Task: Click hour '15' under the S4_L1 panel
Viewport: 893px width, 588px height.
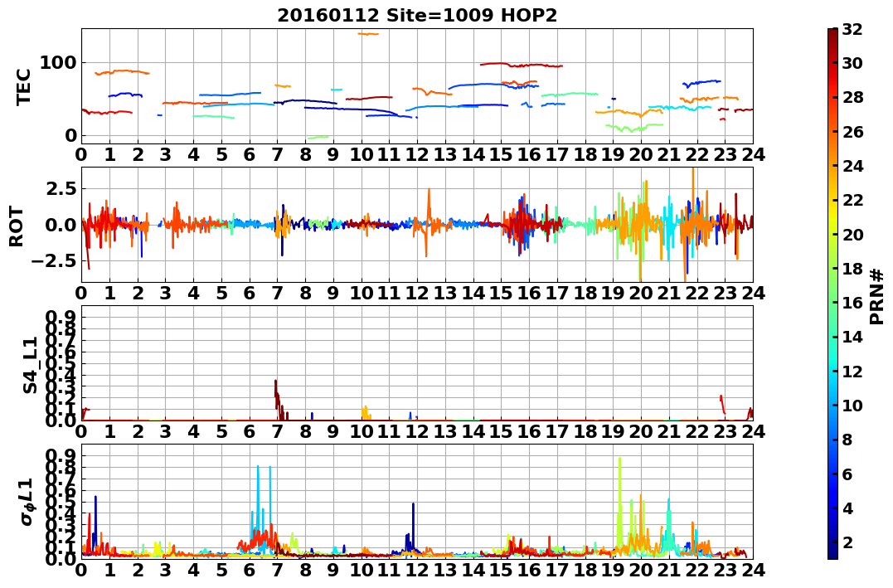Action: pos(501,431)
